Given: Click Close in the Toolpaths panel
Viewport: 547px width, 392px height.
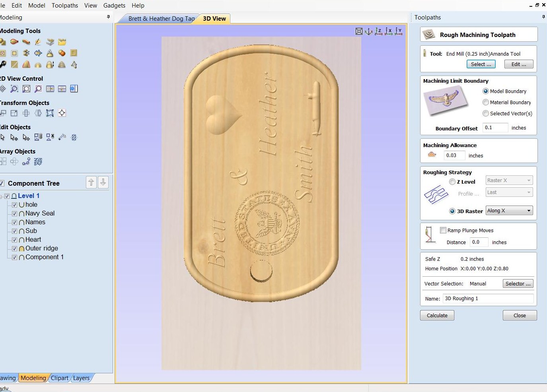Looking at the screenshot, I should tap(520, 315).
